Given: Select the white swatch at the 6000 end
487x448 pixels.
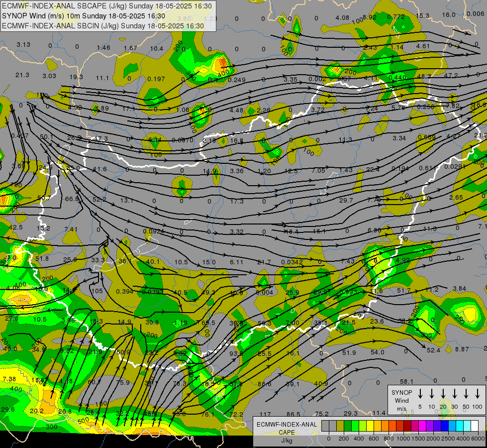Looking at the screenshot, I should [x=474, y=426].
